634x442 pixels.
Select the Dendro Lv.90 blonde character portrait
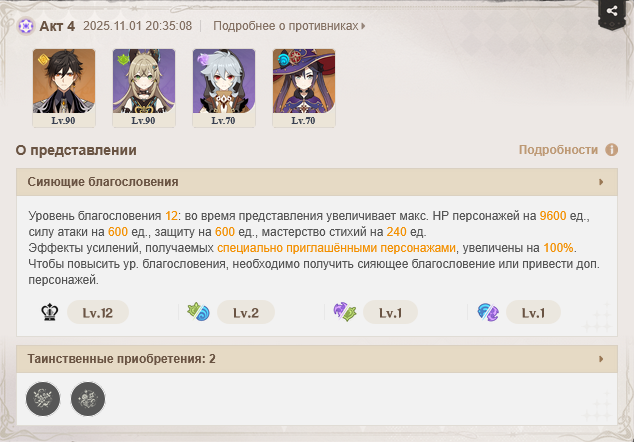(x=144, y=88)
